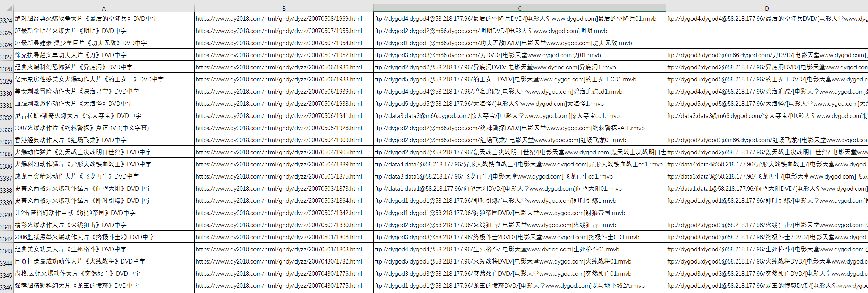Click cell with 《最后的空降兵》DVD中字 title

point(104,18)
